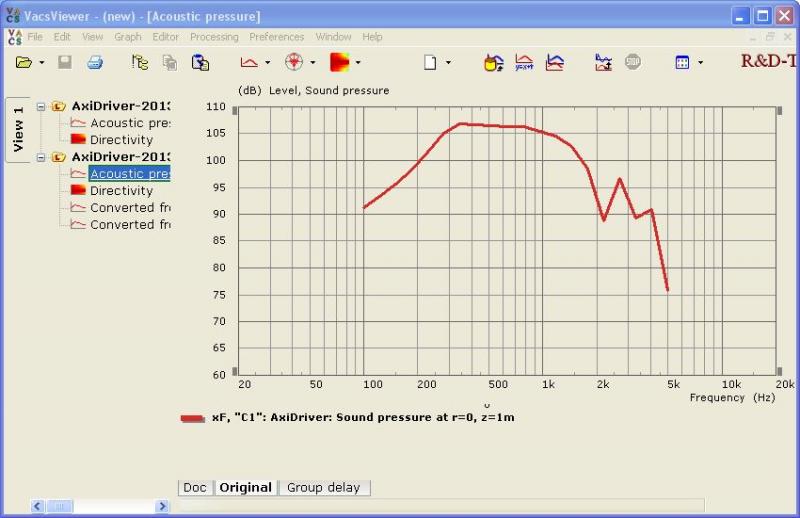Click the polar plot circular icon
Viewport: 800px width, 518px height.
coord(294,62)
